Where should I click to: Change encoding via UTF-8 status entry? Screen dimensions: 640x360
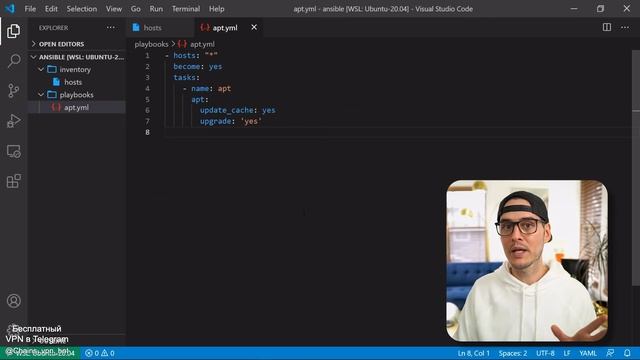(545, 353)
